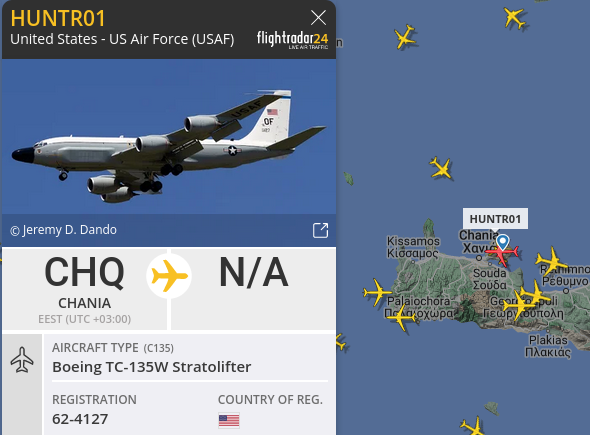Open the aircraft photo in an external link
Viewport: 590px width, 435px height.
pos(321,230)
